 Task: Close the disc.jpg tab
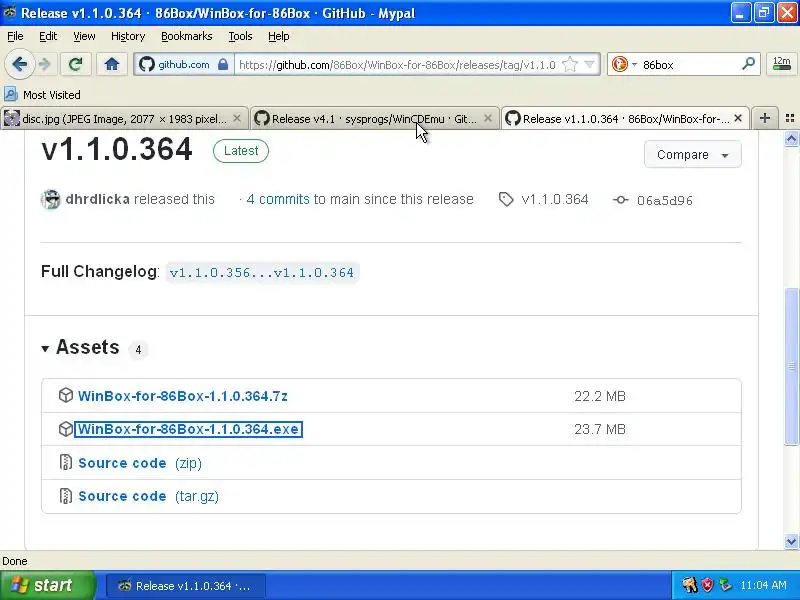coord(237,118)
